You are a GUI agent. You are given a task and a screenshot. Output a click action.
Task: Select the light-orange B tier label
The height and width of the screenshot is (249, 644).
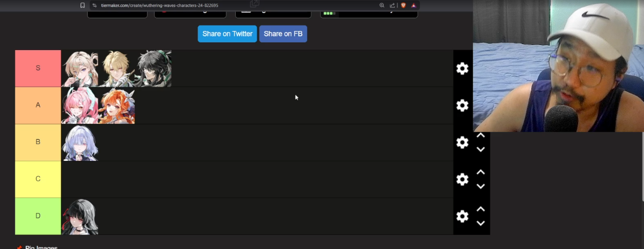38,142
